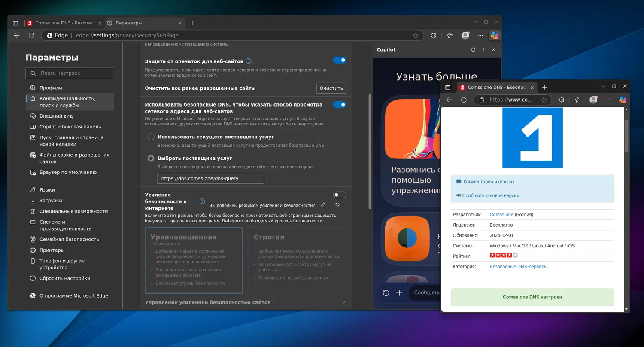The image size is (644, 347).
Task: Choose the Уравновешенная security level card
Action: point(194,260)
